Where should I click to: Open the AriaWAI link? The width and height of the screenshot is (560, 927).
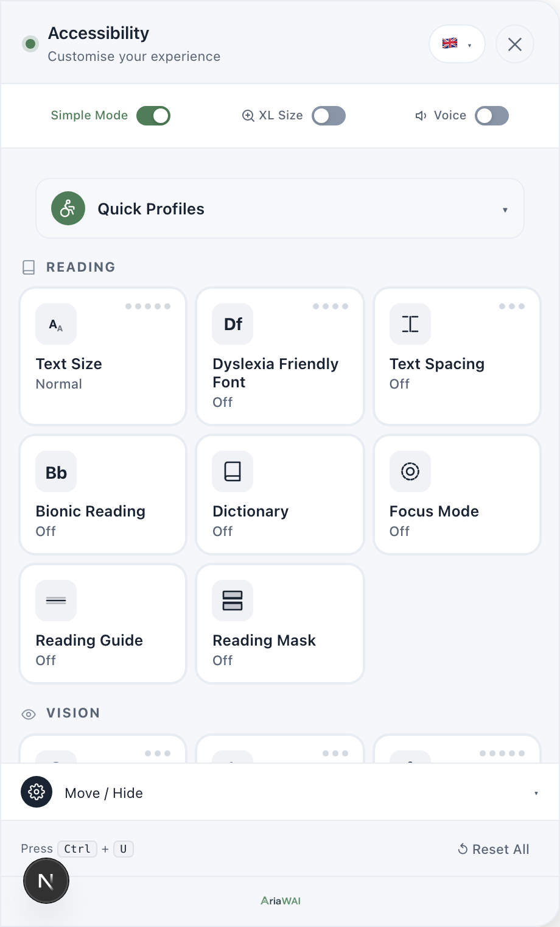tap(281, 901)
